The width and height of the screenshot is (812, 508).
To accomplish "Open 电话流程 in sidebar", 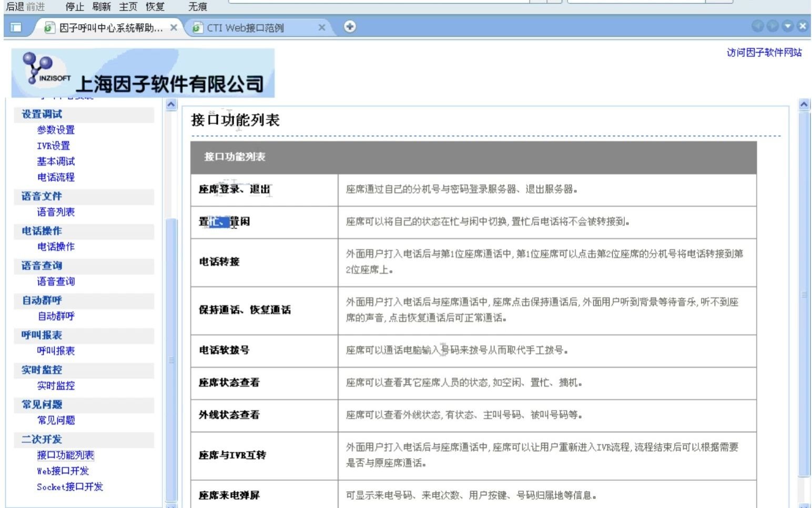I will tap(56, 177).
